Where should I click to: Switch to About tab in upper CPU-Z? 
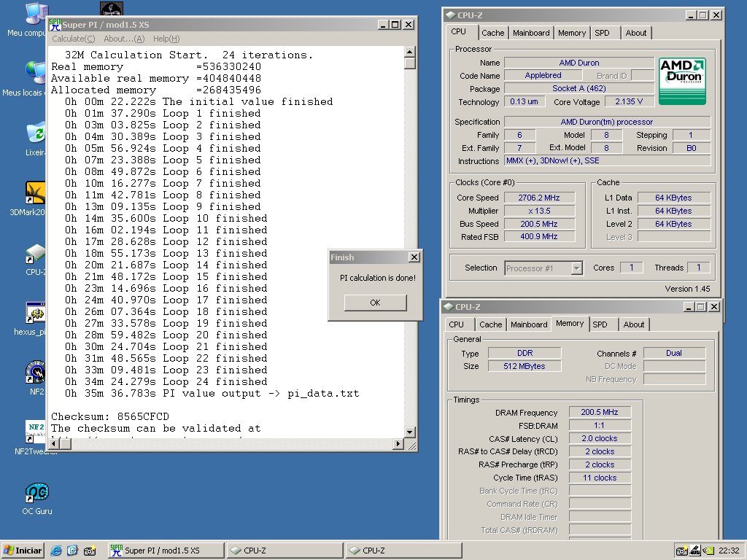(x=636, y=33)
